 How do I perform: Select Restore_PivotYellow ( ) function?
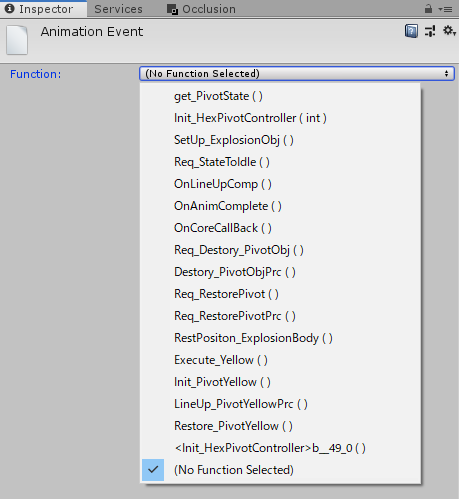coord(280,426)
